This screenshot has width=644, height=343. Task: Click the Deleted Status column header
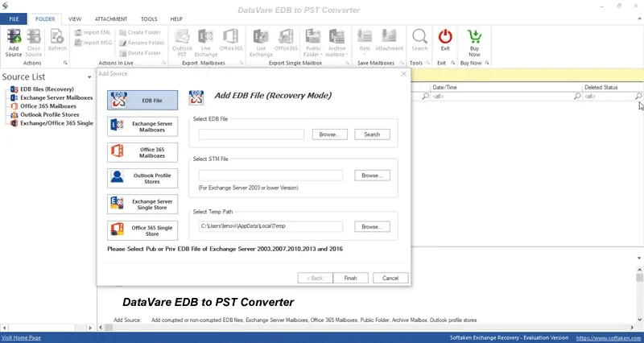pos(613,87)
